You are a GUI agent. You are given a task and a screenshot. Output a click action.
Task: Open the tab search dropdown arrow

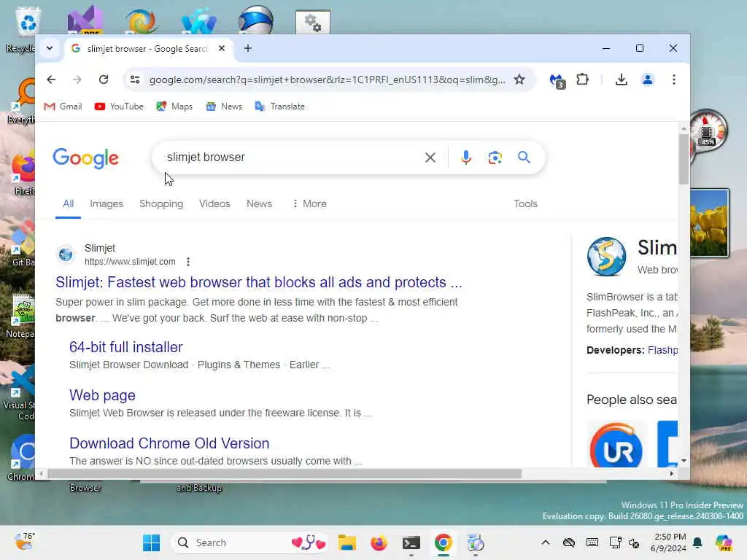tap(50, 48)
